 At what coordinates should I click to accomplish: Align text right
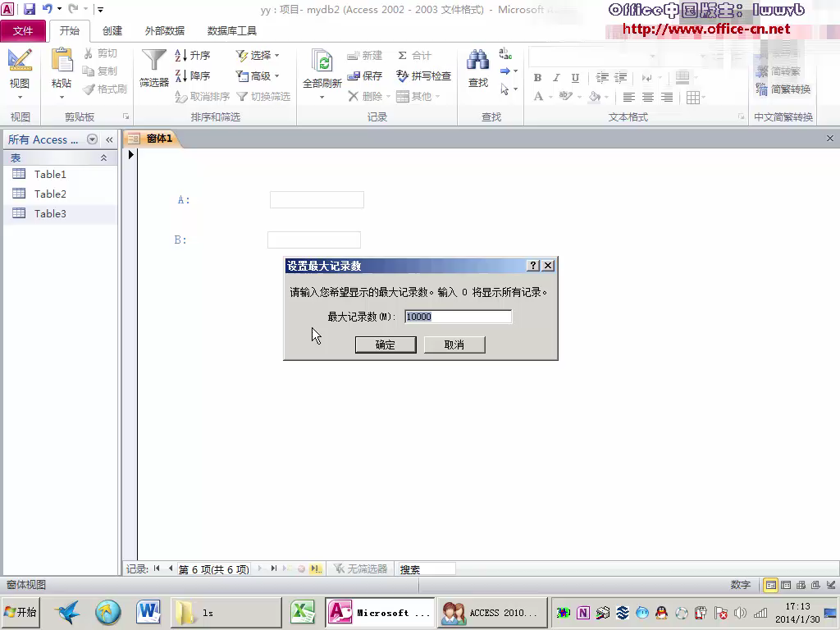[666, 97]
